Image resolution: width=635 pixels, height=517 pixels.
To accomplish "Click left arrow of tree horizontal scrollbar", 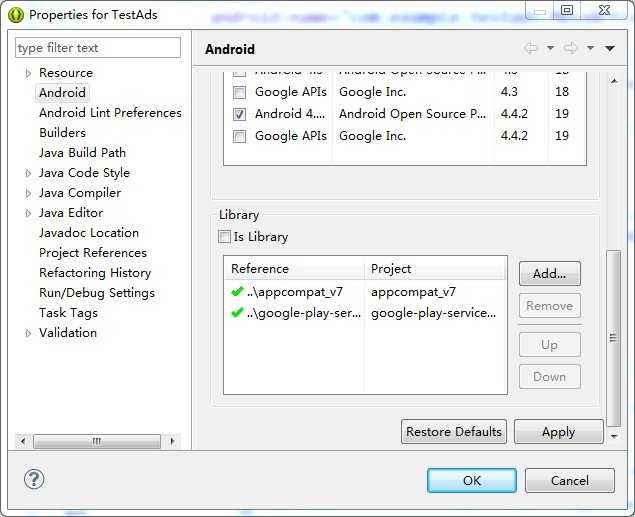I will point(23,441).
